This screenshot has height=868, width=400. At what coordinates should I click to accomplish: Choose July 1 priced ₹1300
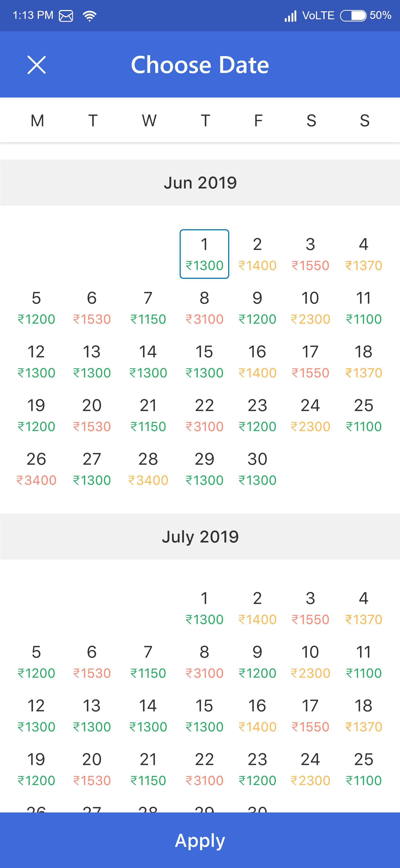(x=204, y=608)
